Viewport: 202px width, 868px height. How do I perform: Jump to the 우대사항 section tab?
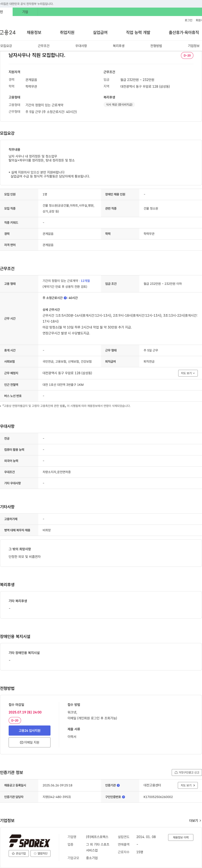81,46
